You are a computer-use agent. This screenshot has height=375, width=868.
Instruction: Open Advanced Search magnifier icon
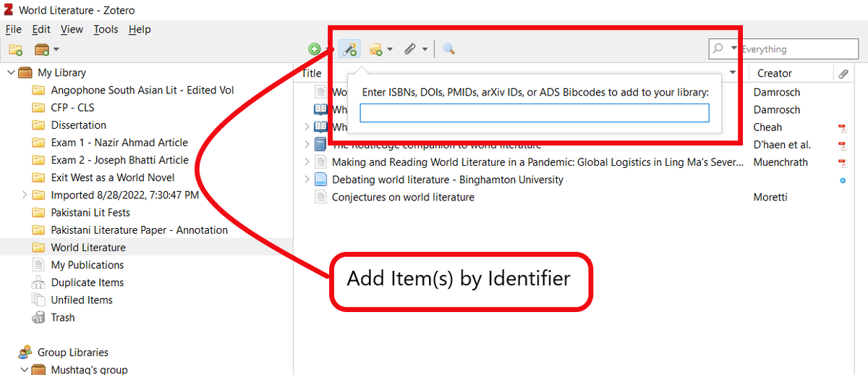(x=449, y=49)
